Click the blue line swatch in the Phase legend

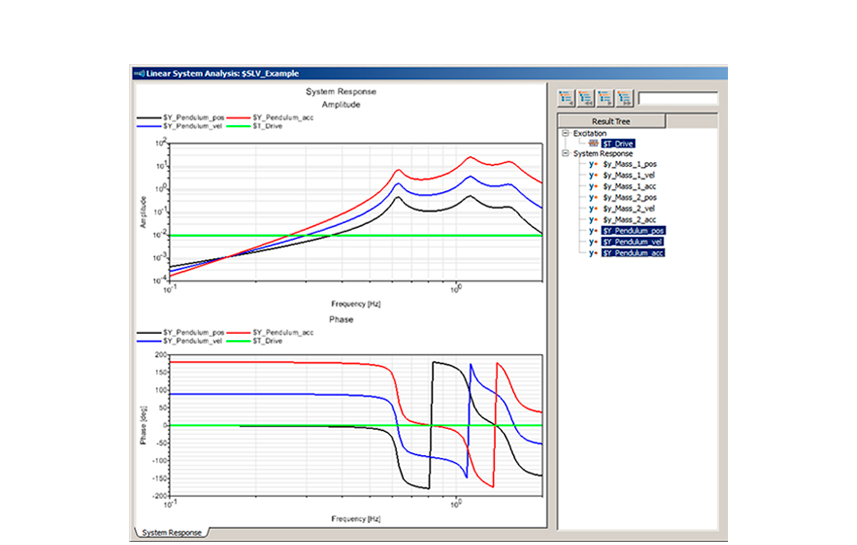(x=149, y=341)
